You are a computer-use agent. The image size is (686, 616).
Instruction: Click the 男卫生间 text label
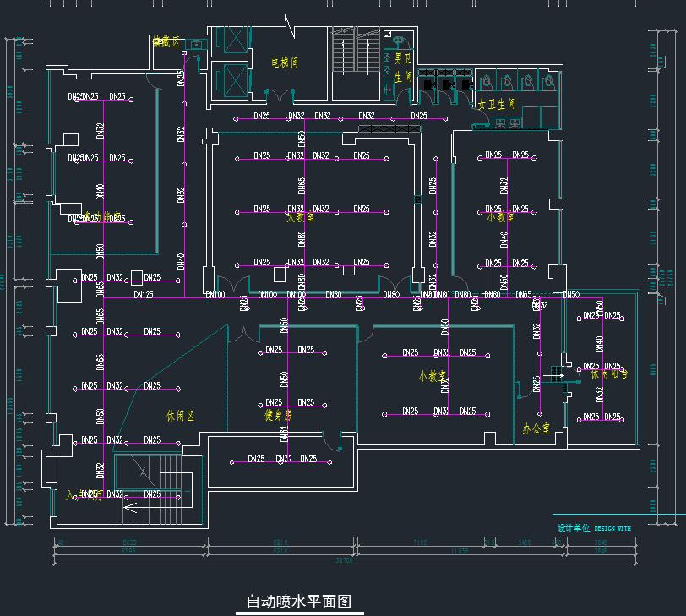[x=401, y=67]
